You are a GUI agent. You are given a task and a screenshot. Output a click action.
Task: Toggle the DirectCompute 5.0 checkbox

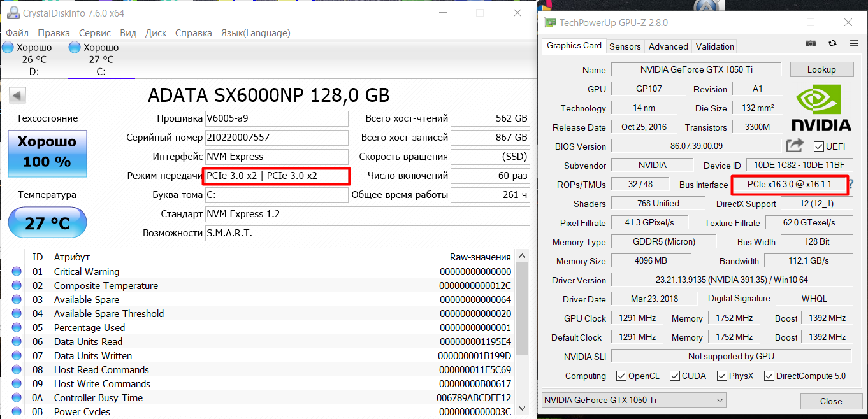(x=769, y=376)
